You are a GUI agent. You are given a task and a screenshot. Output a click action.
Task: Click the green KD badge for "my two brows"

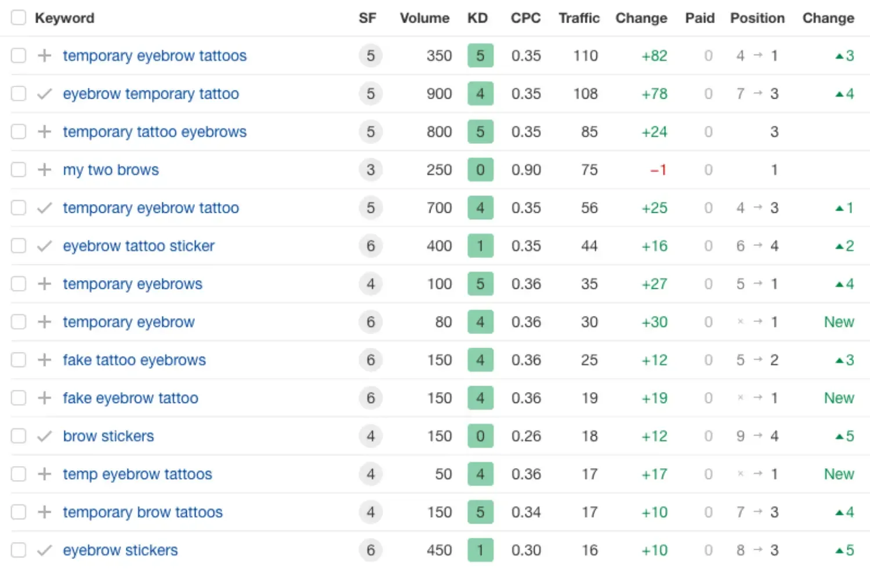point(480,169)
